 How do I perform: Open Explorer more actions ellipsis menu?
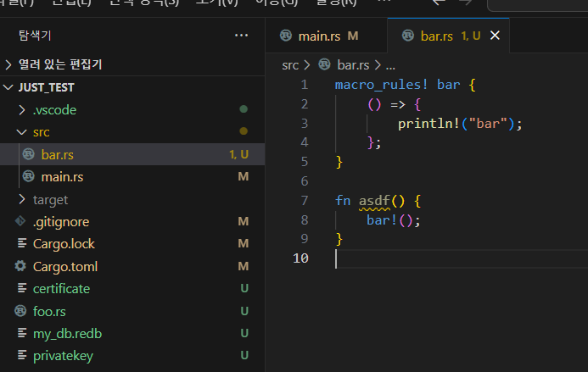point(242,36)
